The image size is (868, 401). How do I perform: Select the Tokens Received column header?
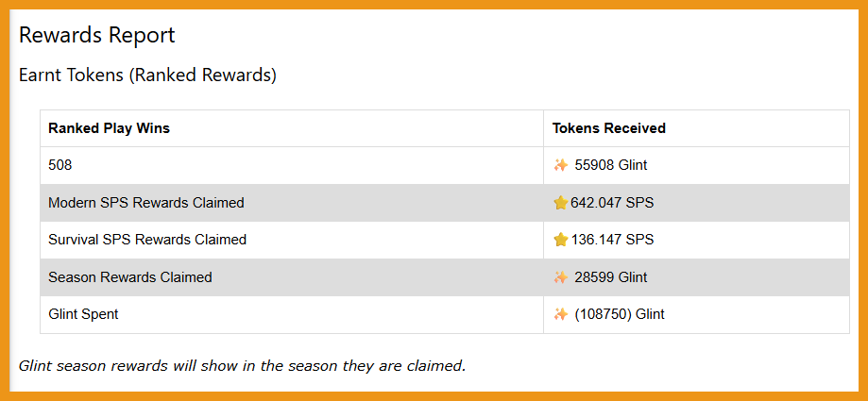(x=608, y=128)
